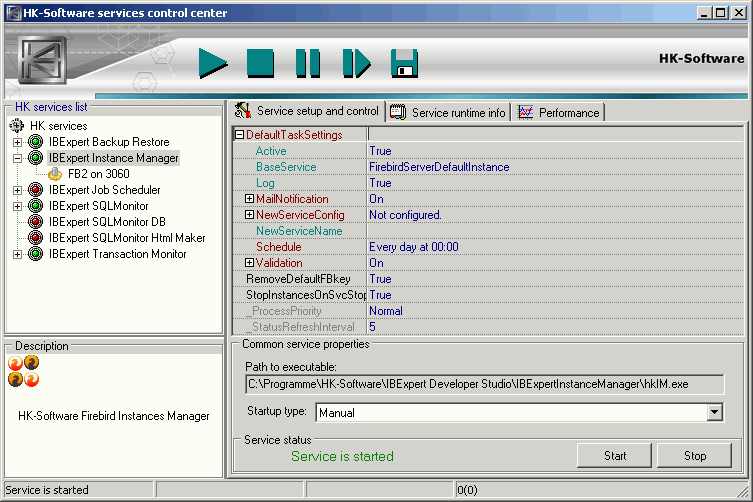Select the HK services root node
The height and width of the screenshot is (502, 753).
(59, 126)
